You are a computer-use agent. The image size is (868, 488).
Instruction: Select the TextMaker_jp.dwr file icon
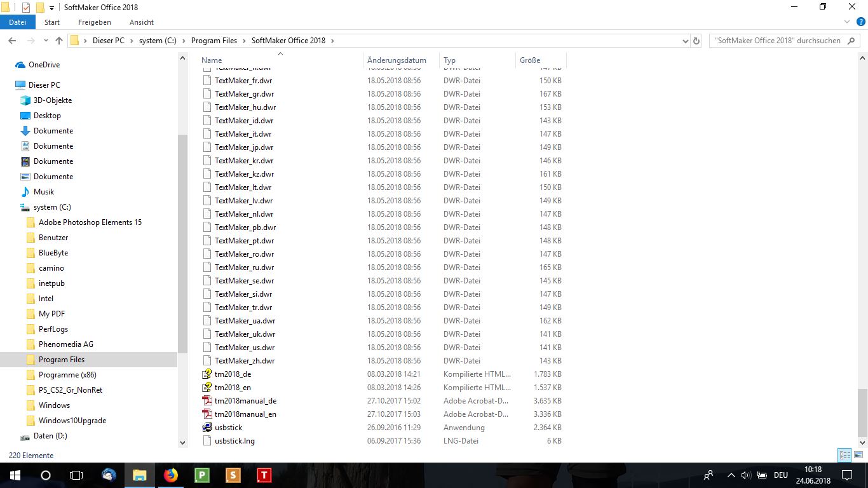pyautogui.click(x=207, y=147)
